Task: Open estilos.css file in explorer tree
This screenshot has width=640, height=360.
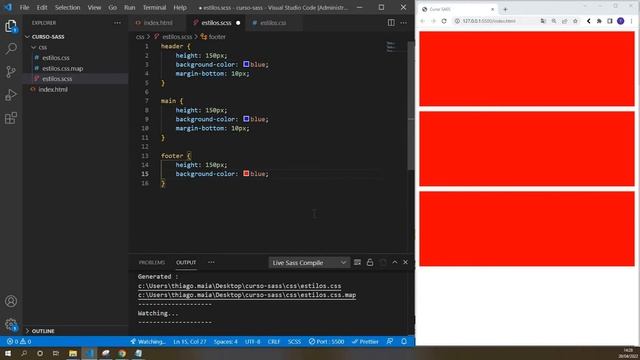Action: [56, 58]
